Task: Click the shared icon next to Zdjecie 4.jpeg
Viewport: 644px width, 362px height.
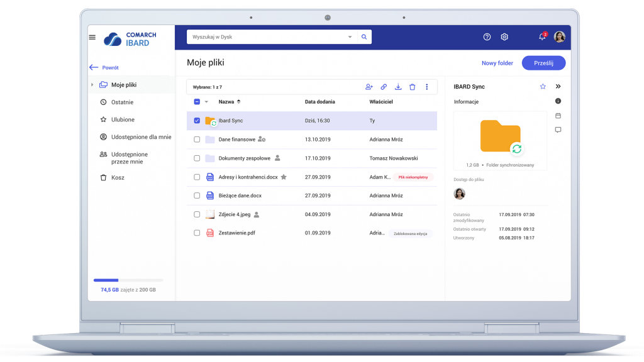Action: point(257,215)
